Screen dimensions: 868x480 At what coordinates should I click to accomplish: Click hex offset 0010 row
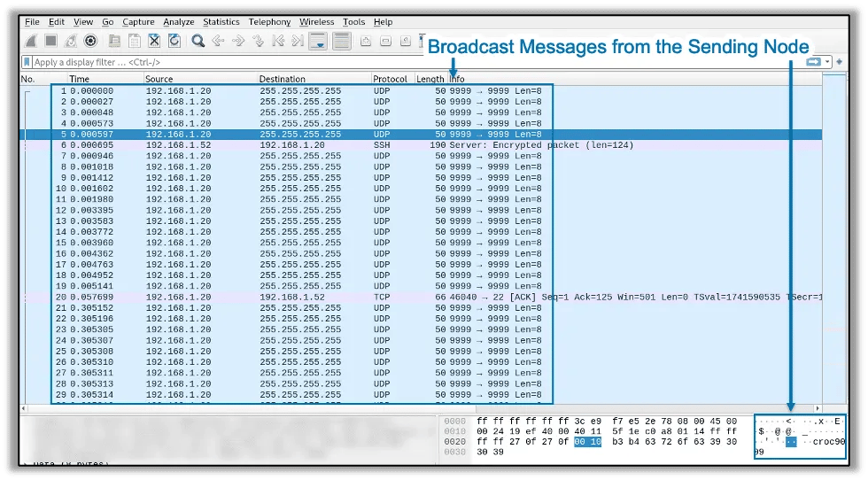(454, 431)
